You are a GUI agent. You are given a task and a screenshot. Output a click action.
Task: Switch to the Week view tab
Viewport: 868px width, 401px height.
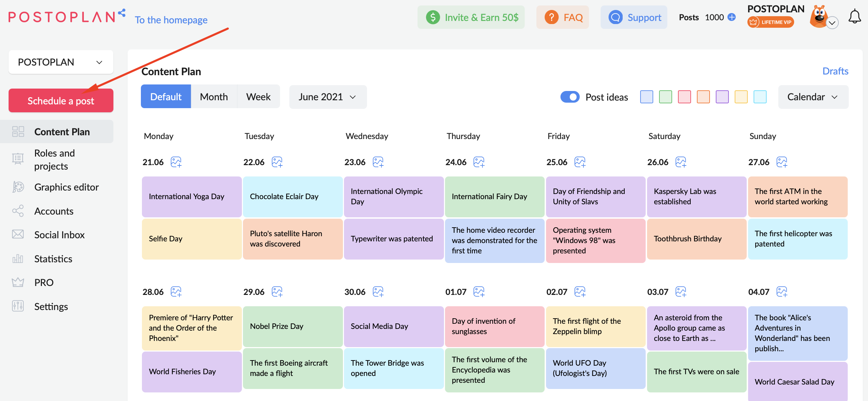pyautogui.click(x=258, y=97)
